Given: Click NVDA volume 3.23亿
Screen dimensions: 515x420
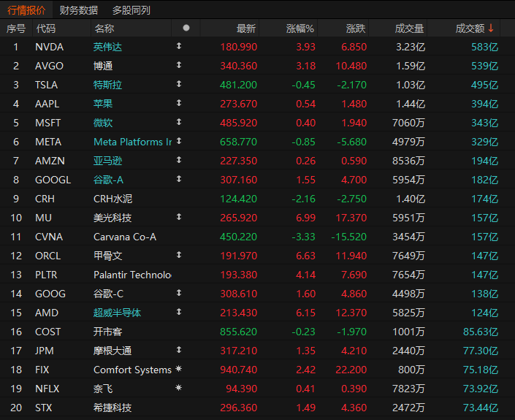Looking at the screenshot, I should tap(411, 47).
